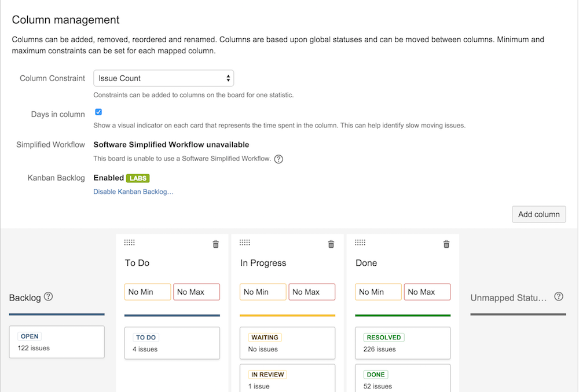The height and width of the screenshot is (392, 579).
Task: Click the drag handle above Done
Action: click(x=360, y=243)
